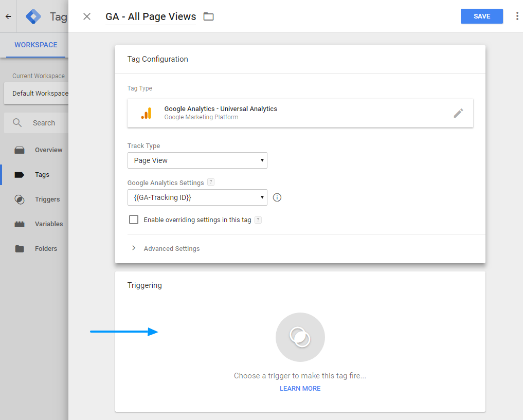Click the circular trigger icon placeholder

click(x=300, y=337)
